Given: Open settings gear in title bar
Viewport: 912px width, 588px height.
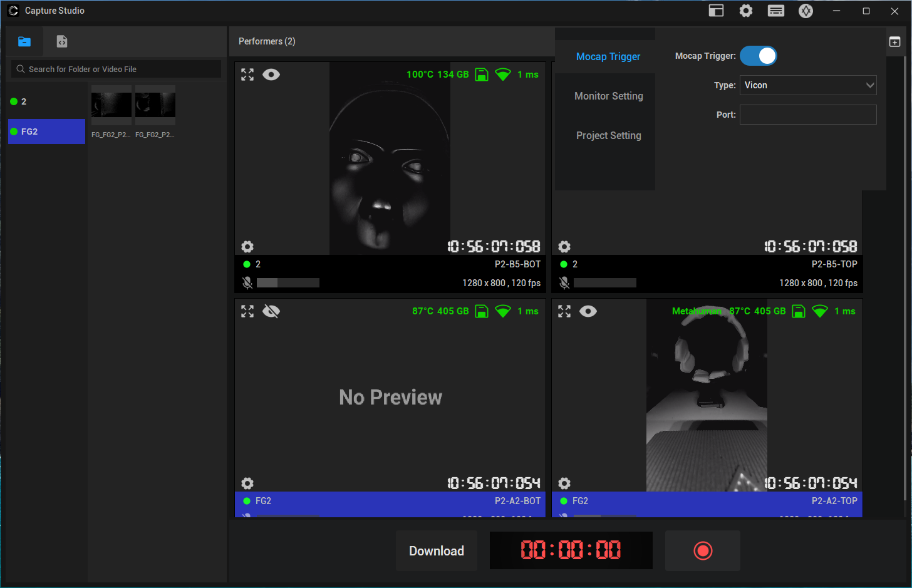Looking at the screenshot, I should pyautogui.click(x=746, y=11).
